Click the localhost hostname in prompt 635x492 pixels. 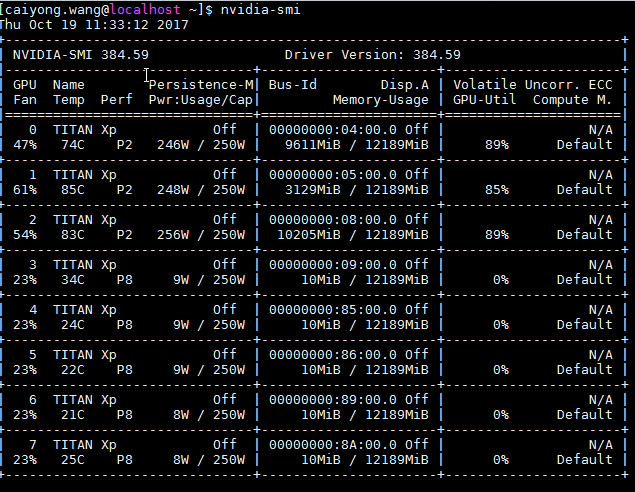145,9
